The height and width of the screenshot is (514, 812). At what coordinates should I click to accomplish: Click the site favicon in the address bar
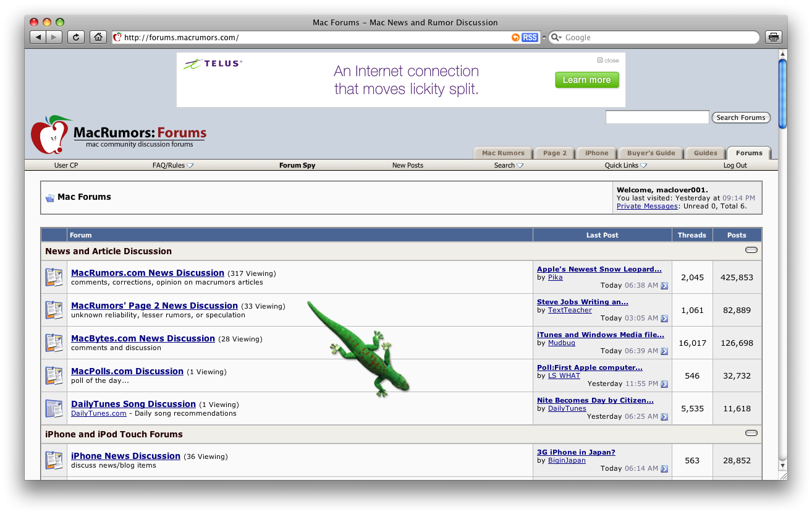coord(117,38)
